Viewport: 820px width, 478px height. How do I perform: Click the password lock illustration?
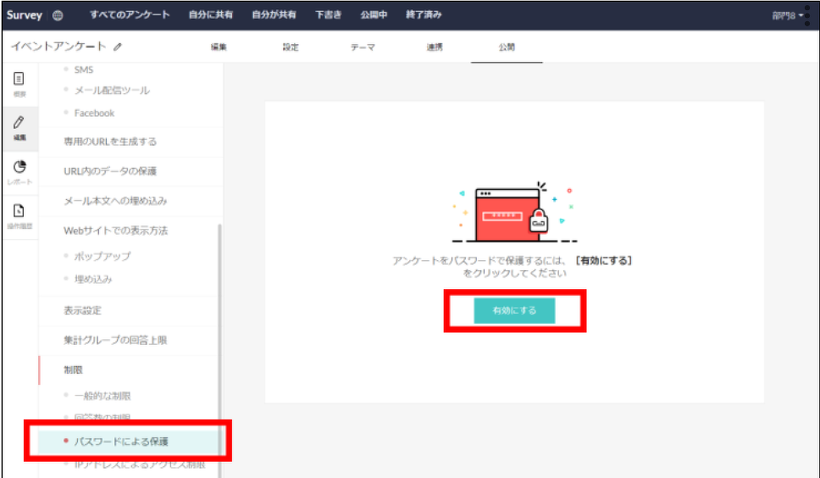coord(512,211)
